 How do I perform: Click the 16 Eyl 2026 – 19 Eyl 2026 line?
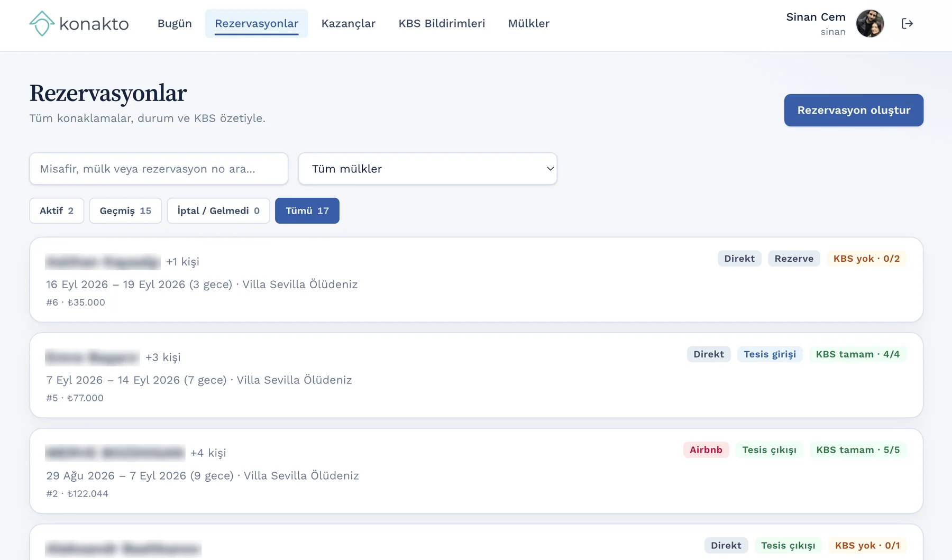point(202,284)
